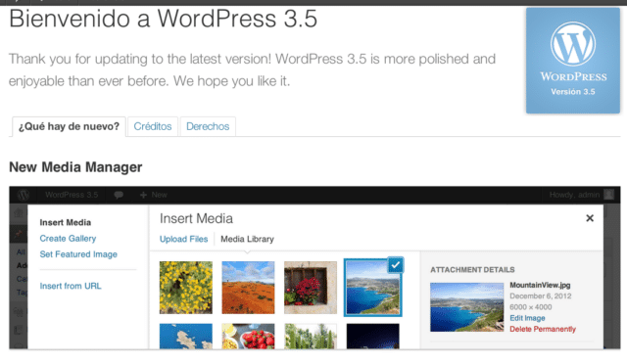Select the red flowers window thumbnail
The height and width of the screenshot is (364, 627).
point(311,288)
